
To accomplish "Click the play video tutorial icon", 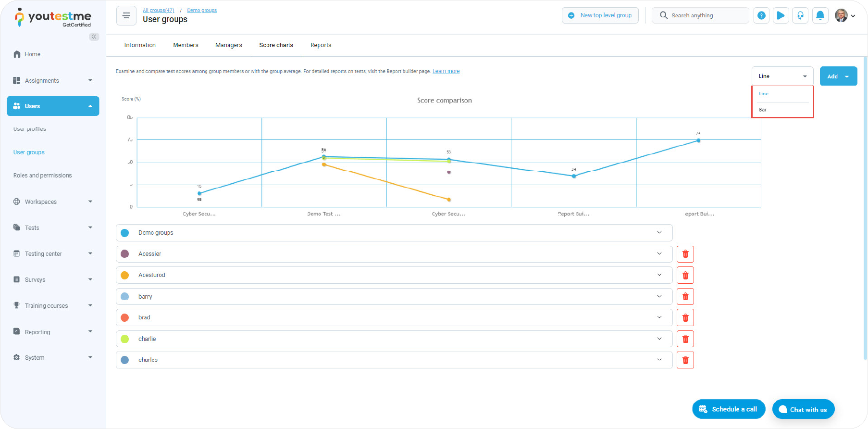I will 781,15.
